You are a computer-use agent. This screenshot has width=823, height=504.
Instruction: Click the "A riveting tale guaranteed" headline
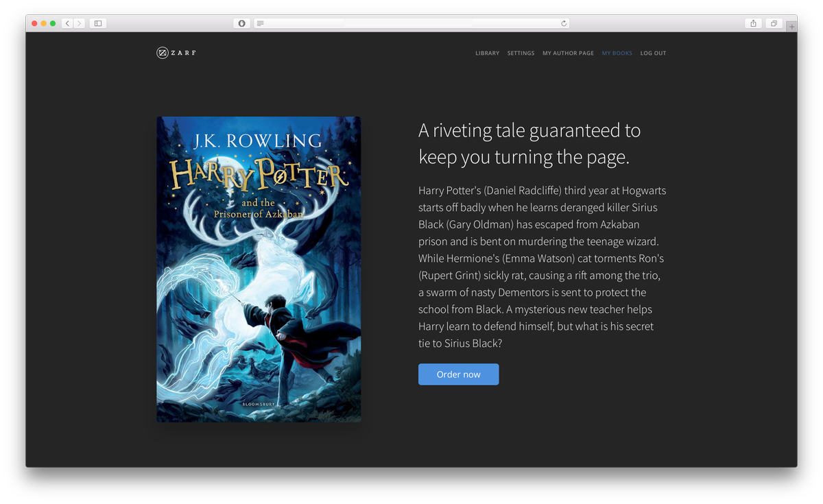click(529, 143)
